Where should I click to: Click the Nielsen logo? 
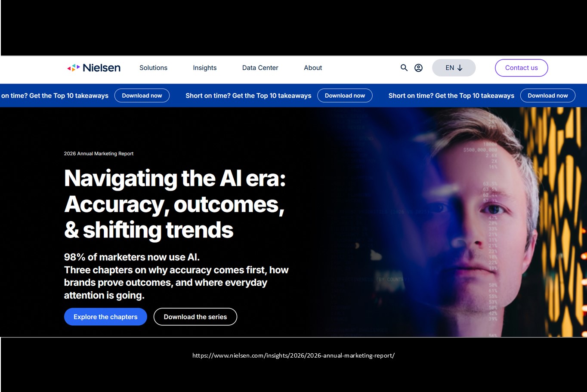tap(94, 68)
